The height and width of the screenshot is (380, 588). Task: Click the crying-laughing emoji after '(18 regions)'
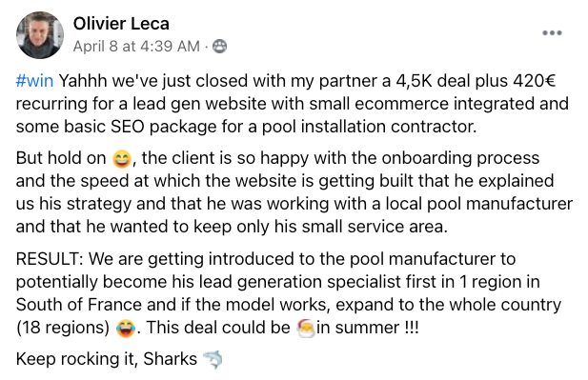click(126, 329)
